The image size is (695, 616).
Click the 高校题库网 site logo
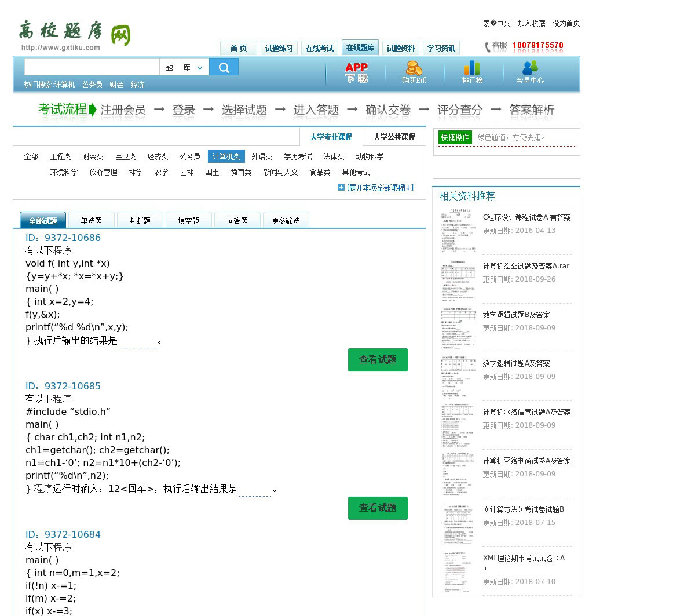click(x=75, y=35)
